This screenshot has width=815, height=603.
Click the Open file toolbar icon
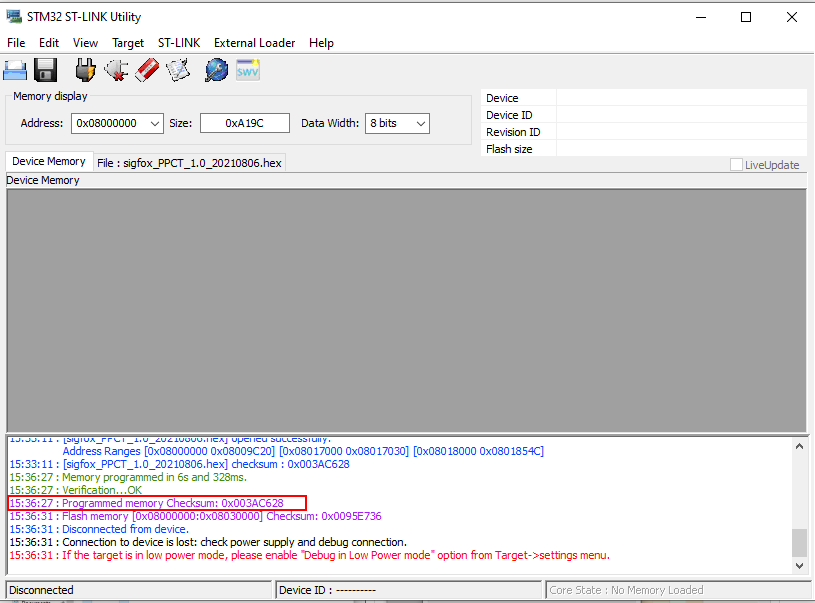click(x=15, y=70)
